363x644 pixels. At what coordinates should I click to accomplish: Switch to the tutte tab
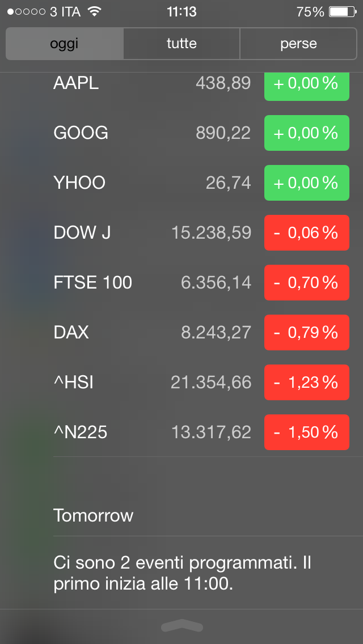[181, 44]
